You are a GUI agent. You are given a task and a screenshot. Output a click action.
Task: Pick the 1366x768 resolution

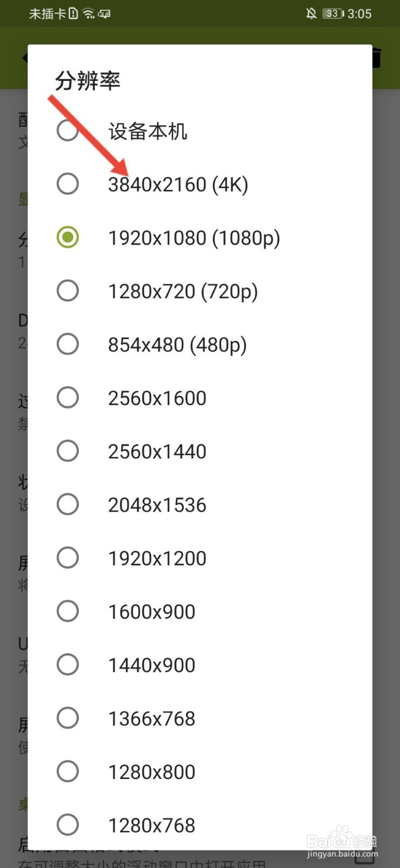click(199, 718)
